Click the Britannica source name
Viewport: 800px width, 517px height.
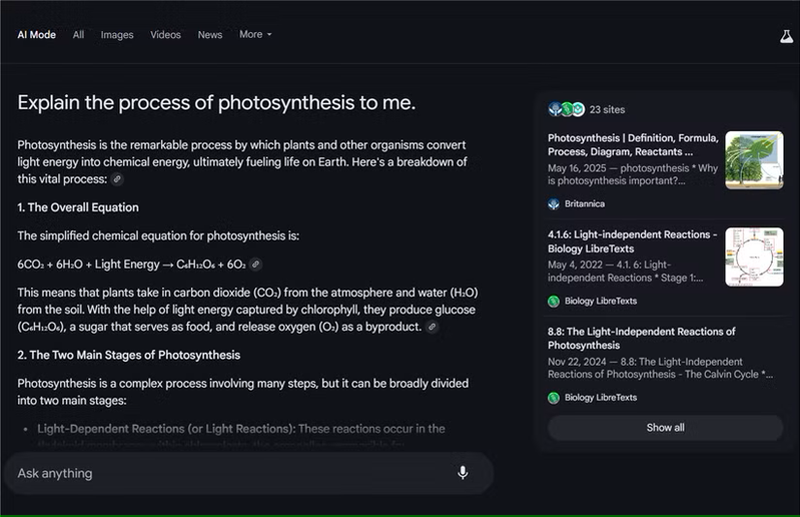click(x=585, y=204)
